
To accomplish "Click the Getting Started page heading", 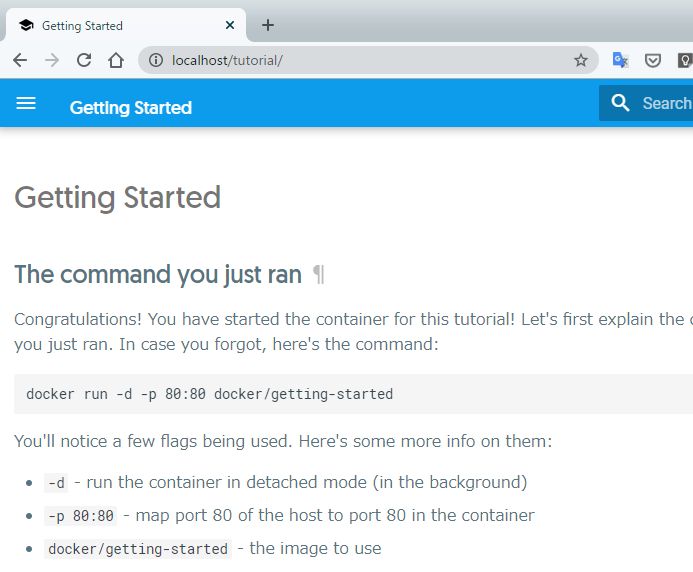I will point(118,197).
